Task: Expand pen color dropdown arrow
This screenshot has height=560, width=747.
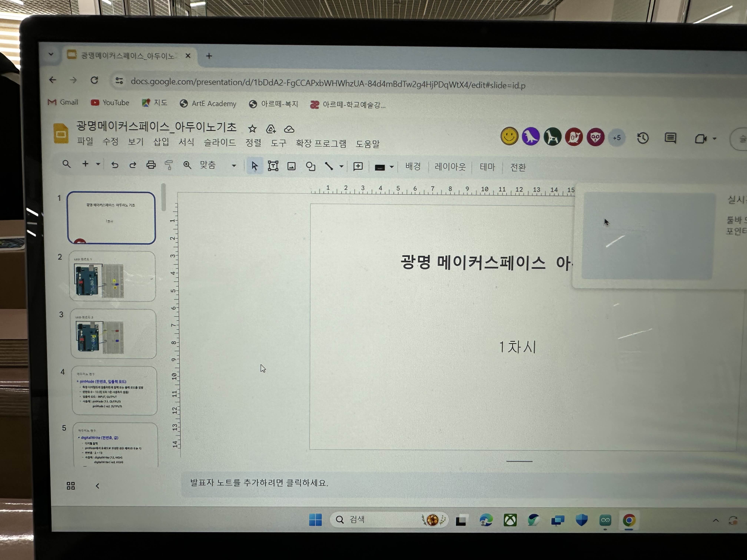Action: point(392,167)
